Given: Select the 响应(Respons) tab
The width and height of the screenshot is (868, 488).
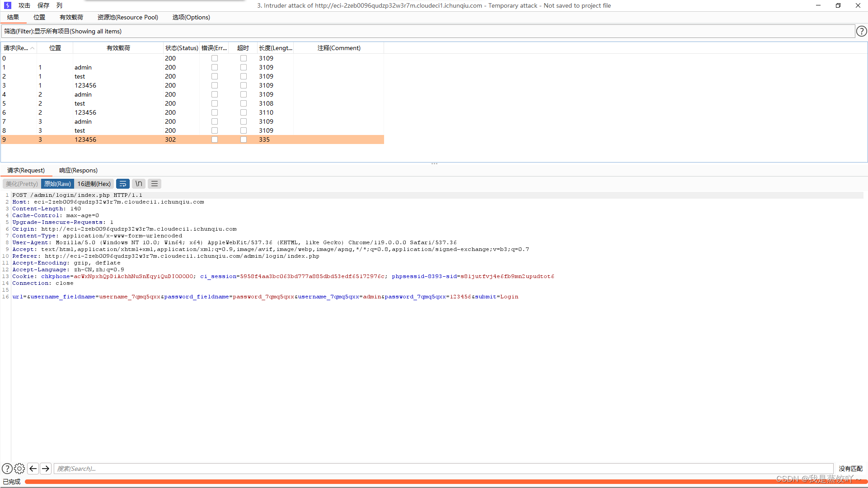Looking at the screenshot, I should (78, 170).
